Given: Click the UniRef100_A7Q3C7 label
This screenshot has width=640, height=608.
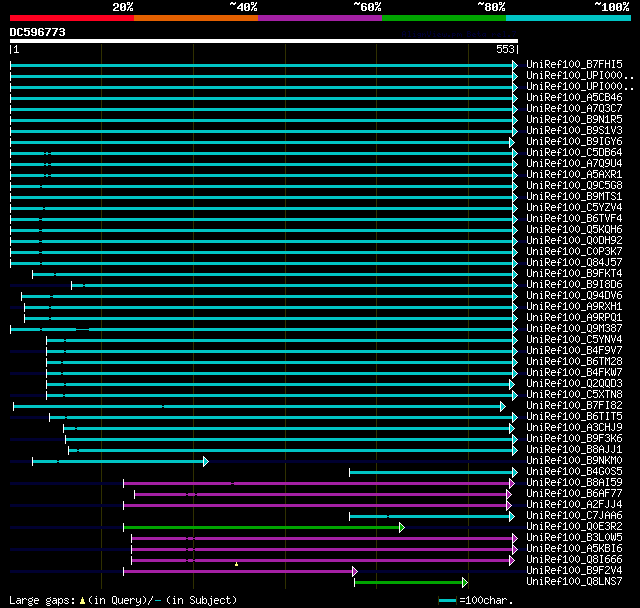Looking at the screenshot, I should coord(574,109).
